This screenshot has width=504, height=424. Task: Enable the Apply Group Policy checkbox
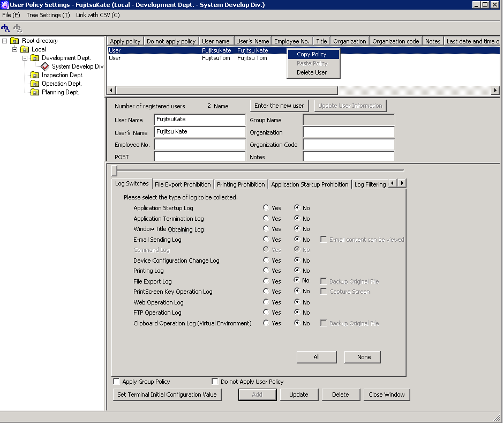point(117,382)
